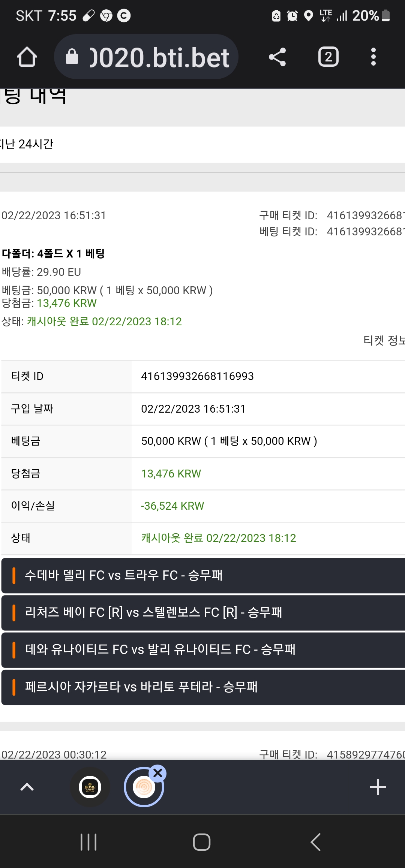405x868 pixels.
Task: Expand 수데바 델리 FC vs 트라우 FC match row
Action: [x=203, y=575]
